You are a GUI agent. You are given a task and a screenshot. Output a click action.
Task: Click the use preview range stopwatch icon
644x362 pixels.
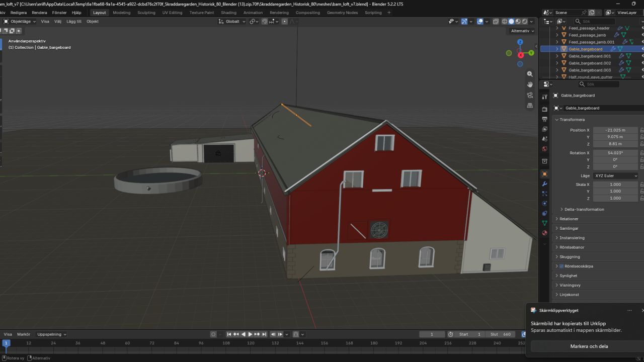coord(451,334)
